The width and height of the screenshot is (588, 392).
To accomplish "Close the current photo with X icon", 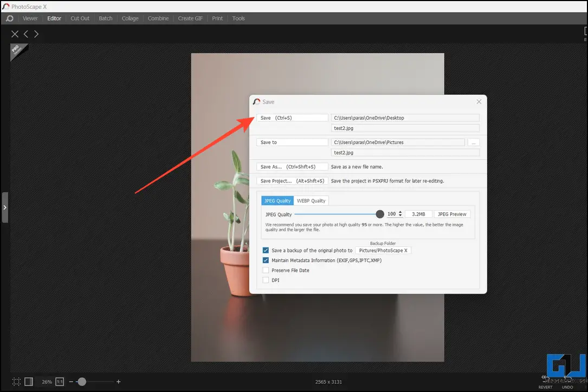I will pos(15,34).
